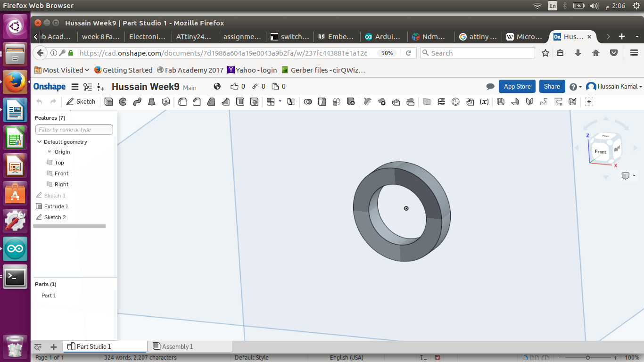This screenshot has width=644, height=362.
Task: Select the Mirror tool
Action: [x=291, y=101]
